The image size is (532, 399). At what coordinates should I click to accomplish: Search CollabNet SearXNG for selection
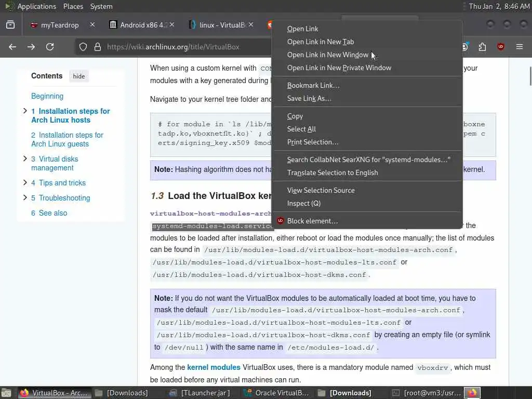coord(368,159)
